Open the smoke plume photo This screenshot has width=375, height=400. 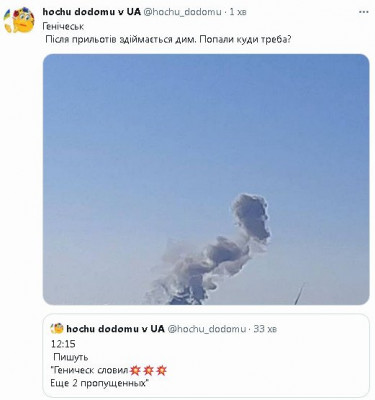tap(206, 179)
